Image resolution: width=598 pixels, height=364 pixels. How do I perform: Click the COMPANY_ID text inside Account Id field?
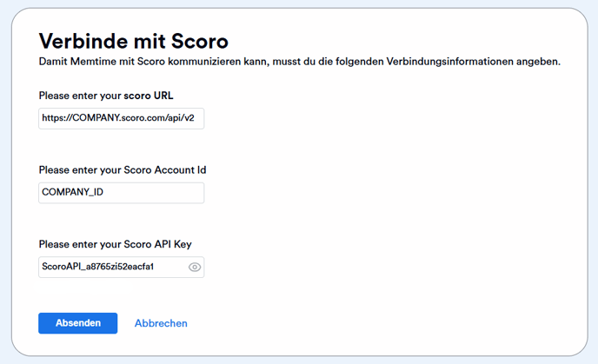point(72,192)
